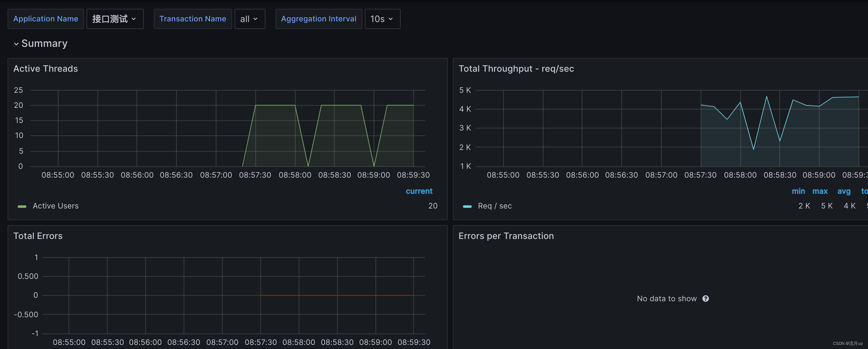Open the Transaction Name dropdown set to all

(250, 19)
